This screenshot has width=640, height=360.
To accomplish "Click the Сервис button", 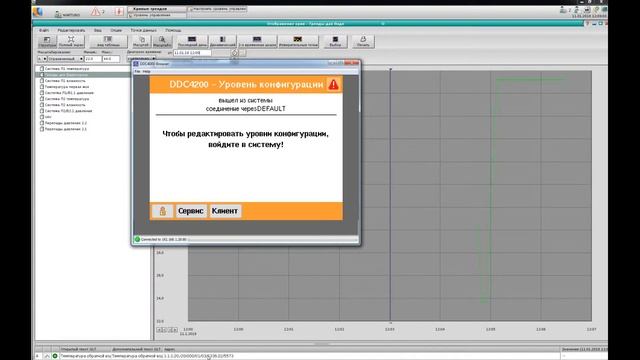I will pos(191,211).
